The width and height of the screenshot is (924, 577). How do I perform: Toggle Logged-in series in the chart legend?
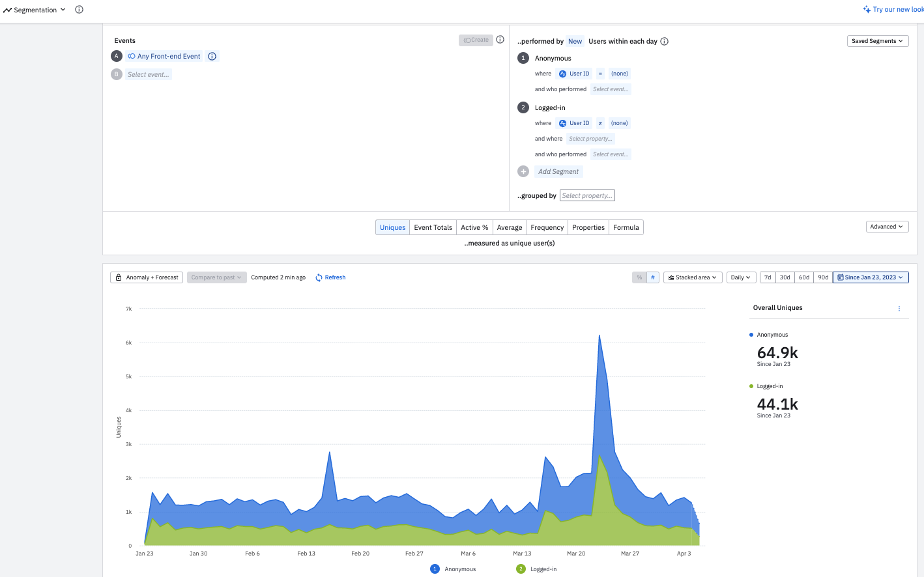click(x=536, y=569)
